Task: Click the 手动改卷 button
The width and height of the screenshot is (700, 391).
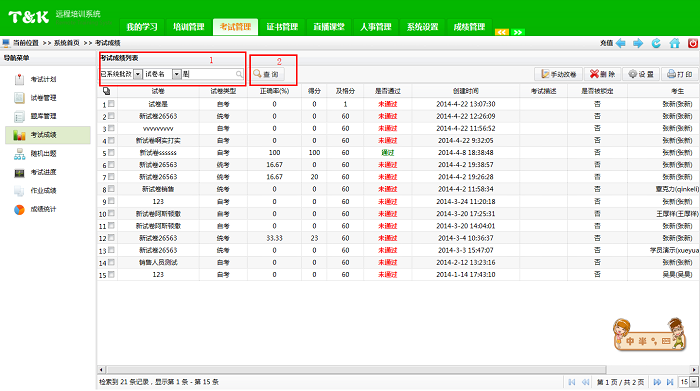Action: (x=558, y=74)
